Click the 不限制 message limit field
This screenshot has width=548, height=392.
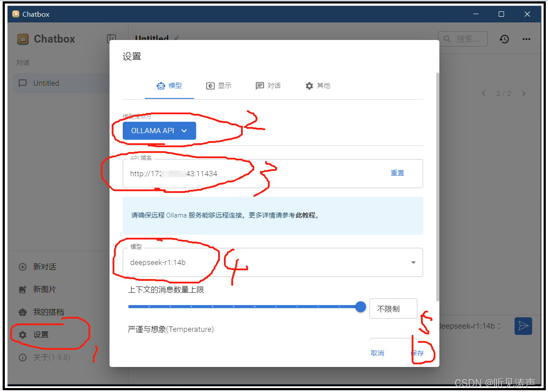(x=393, y=309)
